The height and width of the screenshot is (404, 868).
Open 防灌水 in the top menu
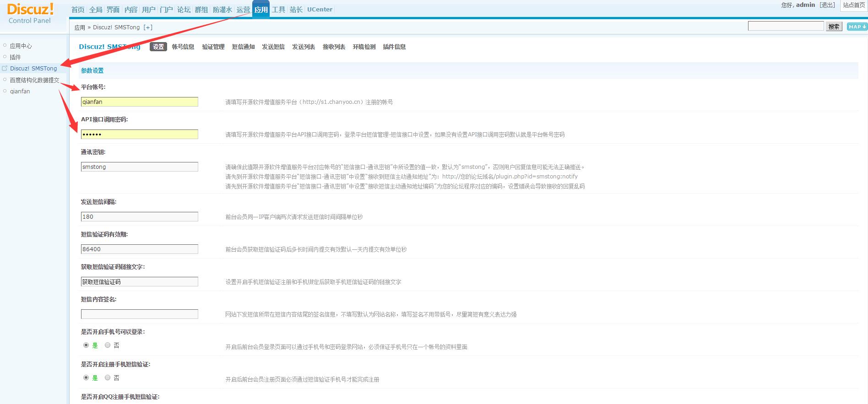[x=222, y=10]
